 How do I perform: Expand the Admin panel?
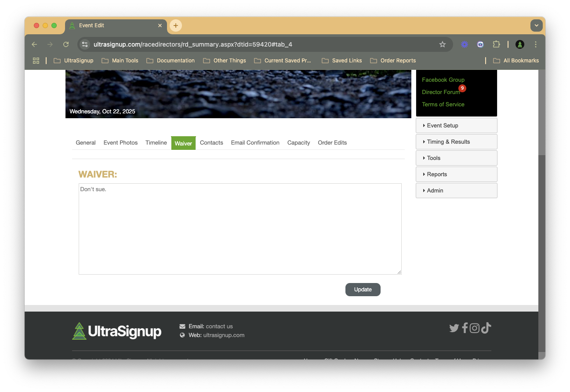tap(456, 191)
